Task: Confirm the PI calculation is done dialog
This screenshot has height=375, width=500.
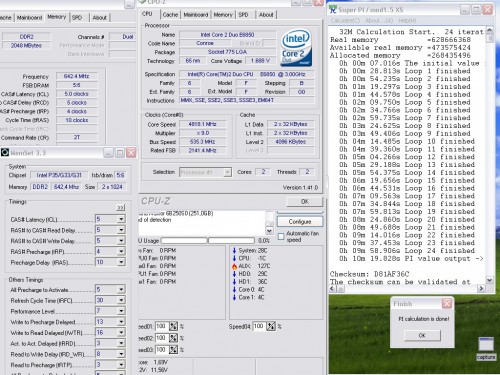Action: point(422,335)
